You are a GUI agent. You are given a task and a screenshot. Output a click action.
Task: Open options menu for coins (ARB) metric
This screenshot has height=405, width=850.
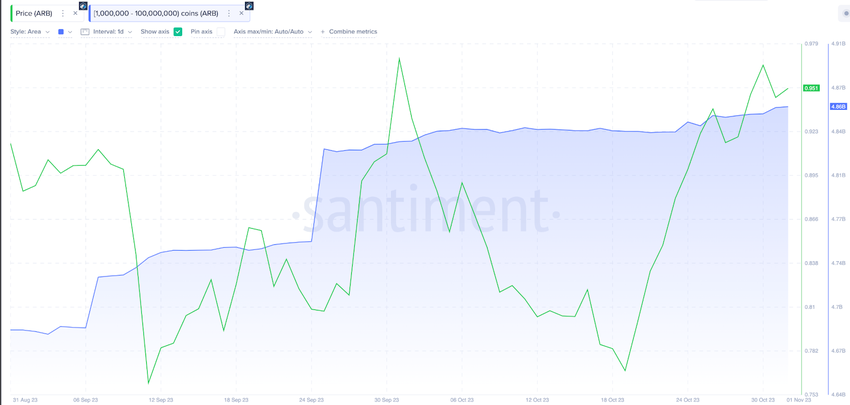click(x=229, y=13)
